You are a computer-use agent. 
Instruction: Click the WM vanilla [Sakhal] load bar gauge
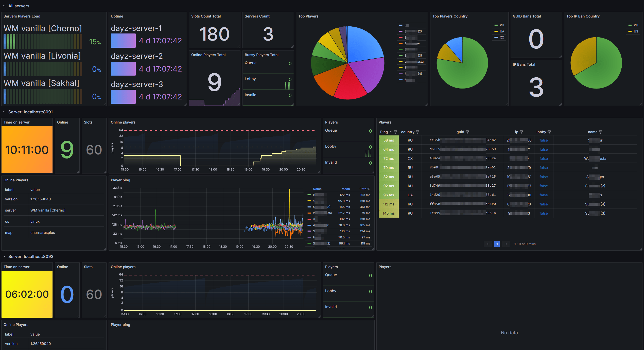click(x=43, y=96)
